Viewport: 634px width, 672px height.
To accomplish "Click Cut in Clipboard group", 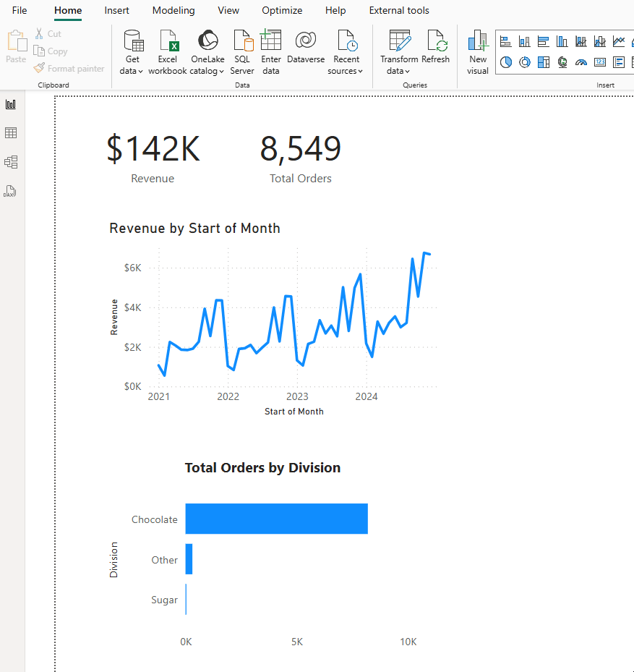I will coord(48,33).
